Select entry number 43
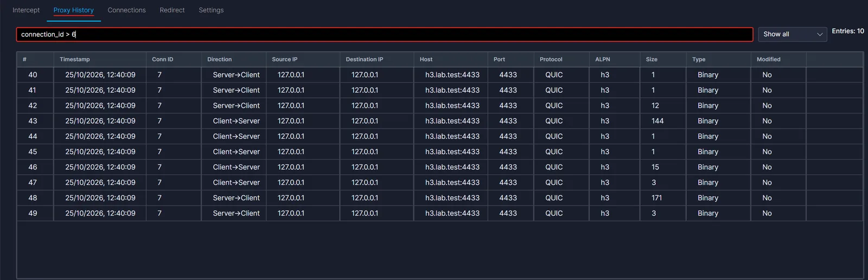Viewport: 868px width, 280px height. pyautogui.click(x=439, y=121)
